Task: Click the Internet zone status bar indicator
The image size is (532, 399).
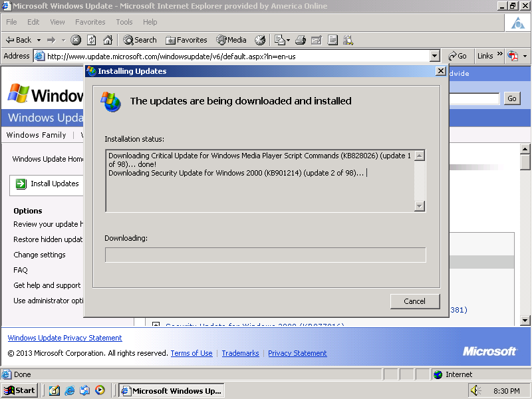Action: point(453,374)
